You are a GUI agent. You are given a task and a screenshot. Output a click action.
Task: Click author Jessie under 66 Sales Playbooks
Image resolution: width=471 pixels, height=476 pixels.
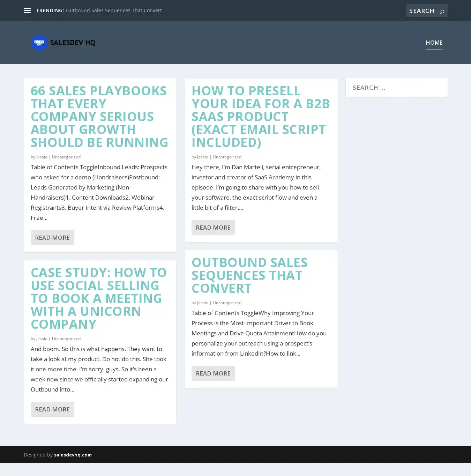click(x=42, y=157)
